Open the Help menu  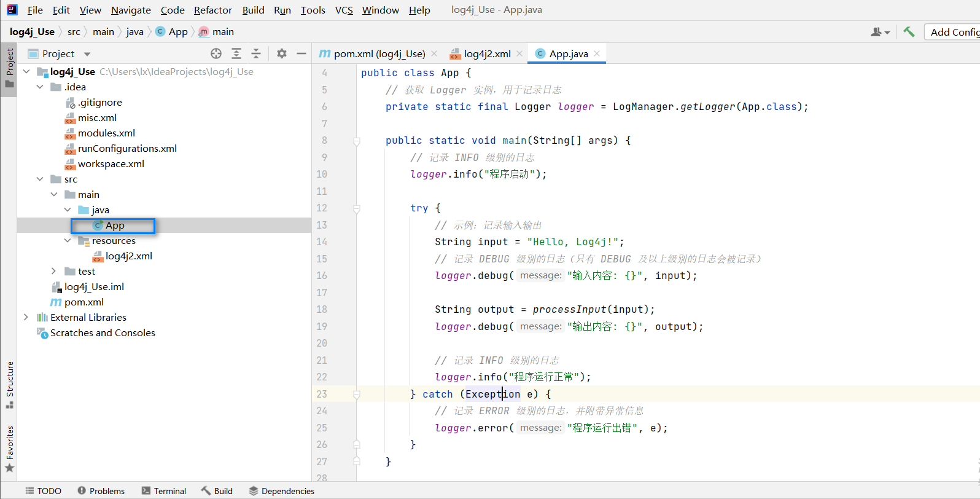pos(419,10)
